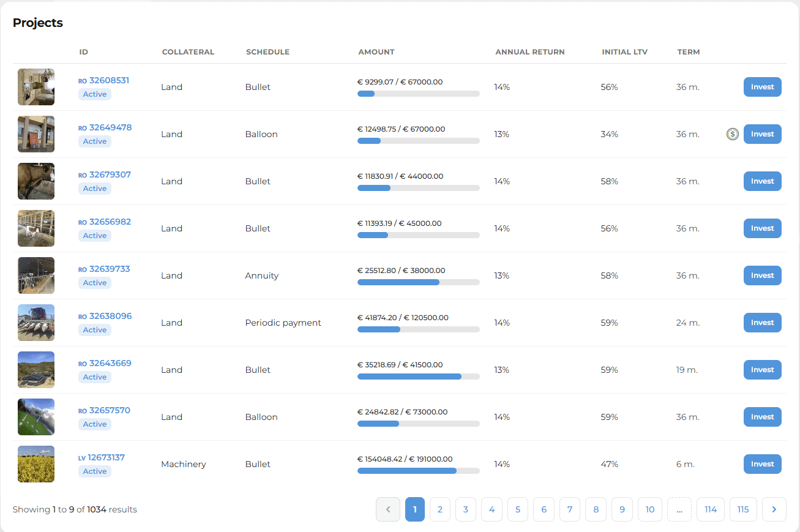Click Active badge under project 32657570
Viewport: 800px width, 532px height.
[95, 424]
